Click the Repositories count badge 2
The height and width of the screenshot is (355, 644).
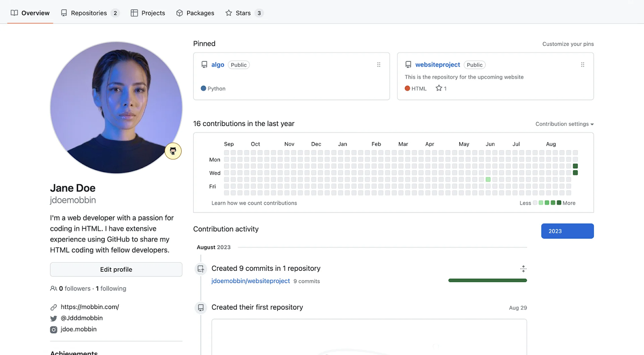click(x=115, y=13)
